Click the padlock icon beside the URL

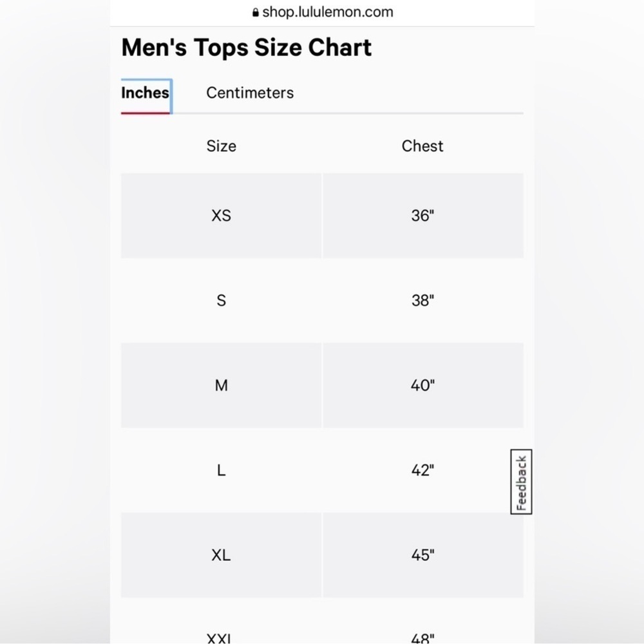pos(256,12)
